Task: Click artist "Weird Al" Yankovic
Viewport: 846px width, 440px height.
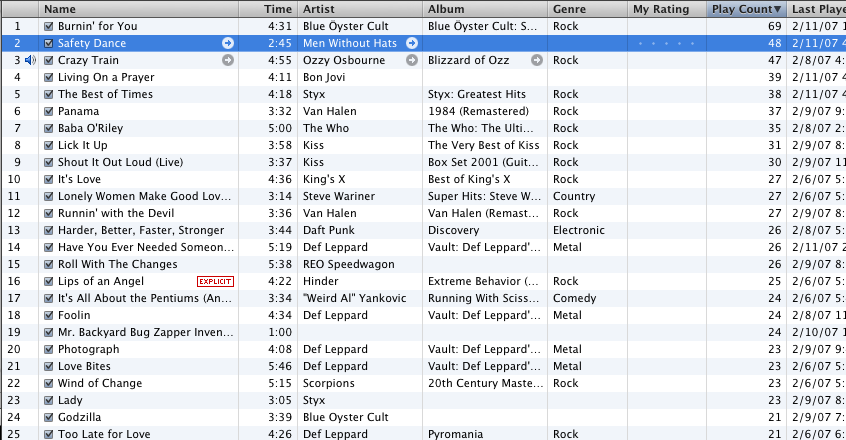Action: point(354,298)
